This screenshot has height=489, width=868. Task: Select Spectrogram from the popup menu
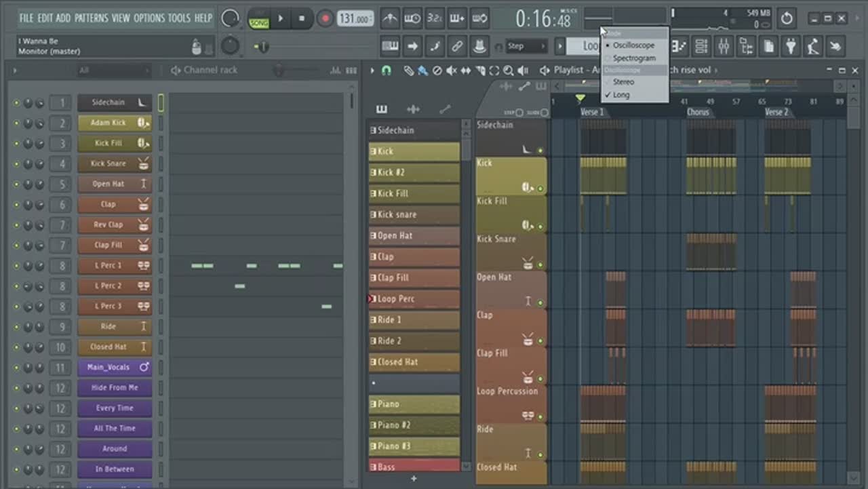pyautogui.click(x=633, y=58)
